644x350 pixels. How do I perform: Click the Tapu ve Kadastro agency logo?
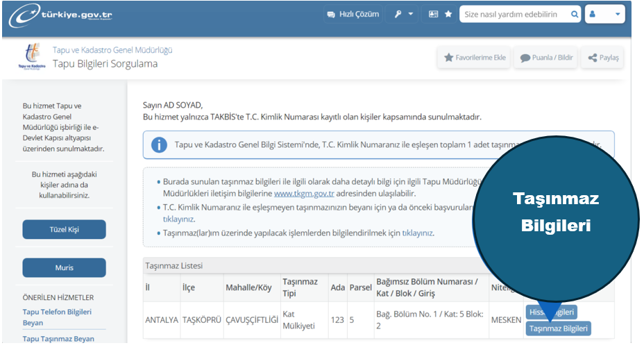click(30, 57)
